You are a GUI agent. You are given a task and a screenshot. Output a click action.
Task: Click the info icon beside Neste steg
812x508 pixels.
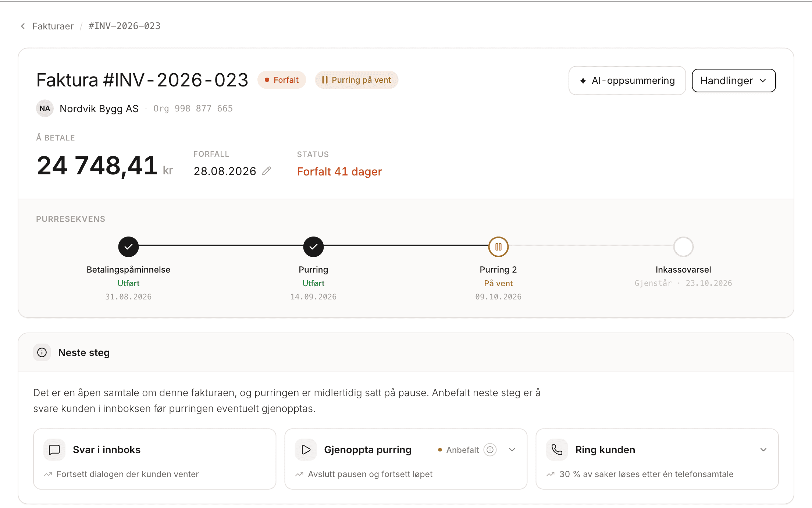pos(42,352)
